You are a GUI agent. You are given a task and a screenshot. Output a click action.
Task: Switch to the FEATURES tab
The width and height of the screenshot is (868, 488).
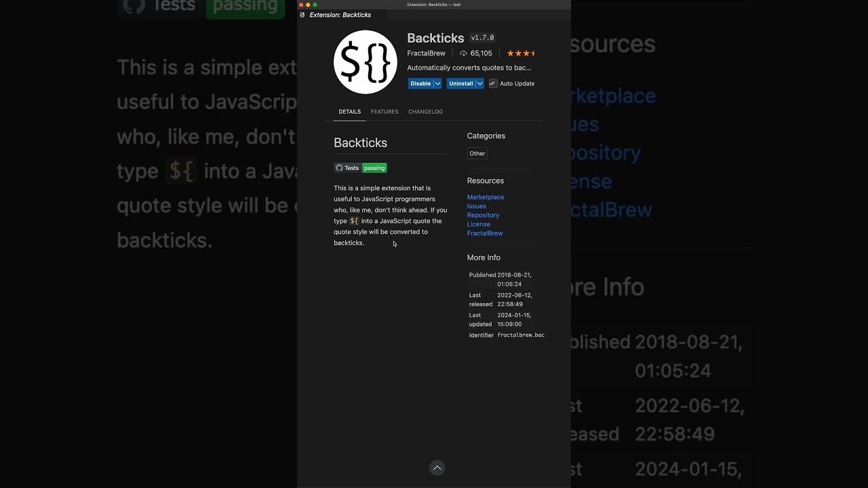pos(384,112)
